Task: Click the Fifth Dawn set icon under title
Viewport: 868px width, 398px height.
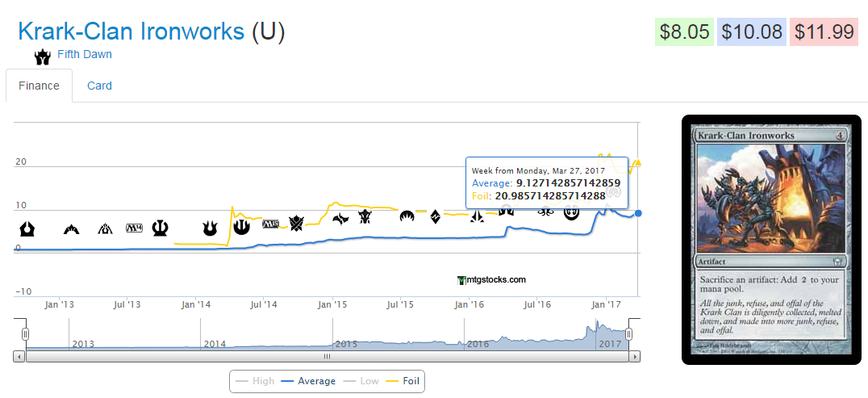Action: coord(43,57)
